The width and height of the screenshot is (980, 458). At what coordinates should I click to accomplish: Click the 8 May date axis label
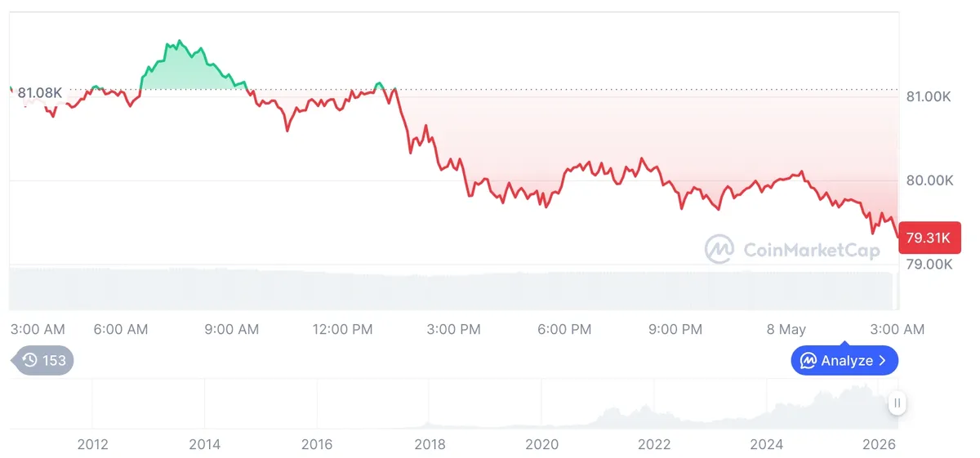786,330
